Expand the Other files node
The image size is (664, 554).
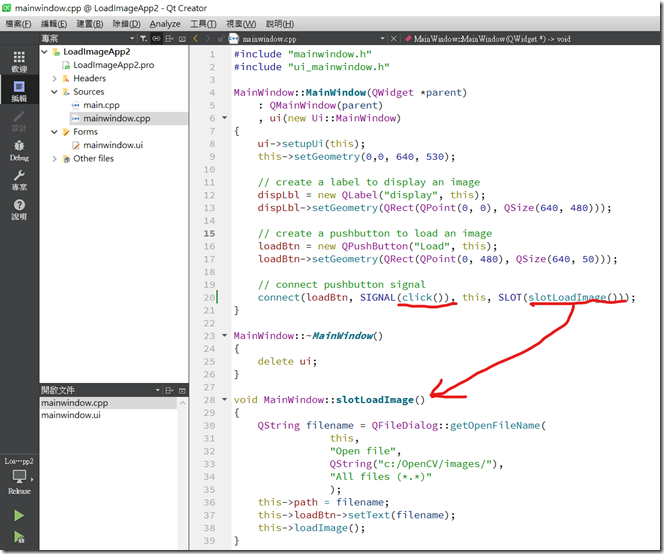pos(54,158)
